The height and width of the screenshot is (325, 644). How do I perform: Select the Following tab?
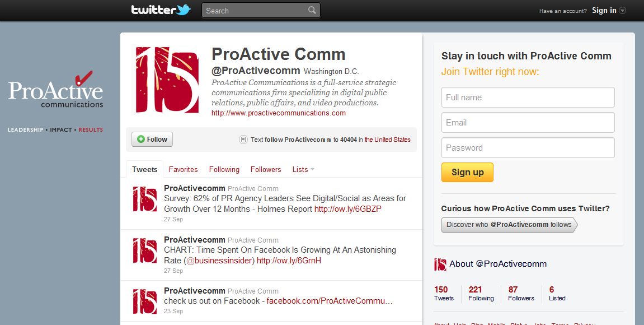224,169
